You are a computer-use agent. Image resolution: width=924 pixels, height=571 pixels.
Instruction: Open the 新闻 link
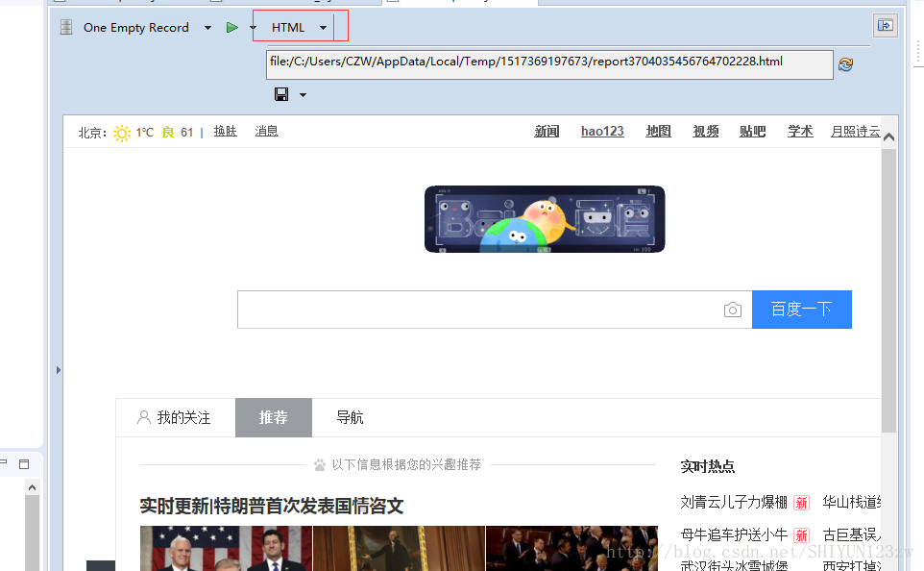point(547,132)
